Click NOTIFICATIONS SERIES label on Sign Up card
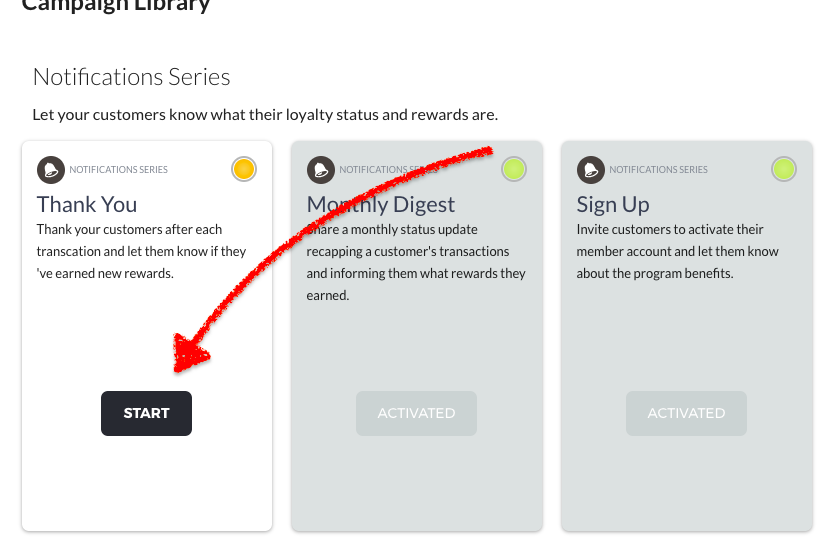The height and width of the screenshot is (551, 833). point(658,169)
